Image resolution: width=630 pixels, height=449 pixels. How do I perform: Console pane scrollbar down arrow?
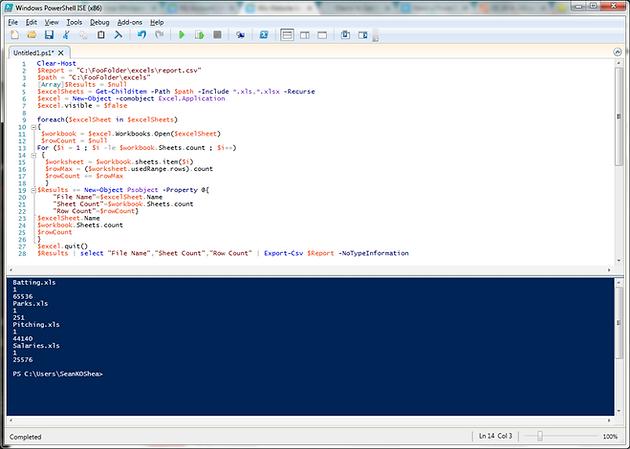(x=619, y=411)
